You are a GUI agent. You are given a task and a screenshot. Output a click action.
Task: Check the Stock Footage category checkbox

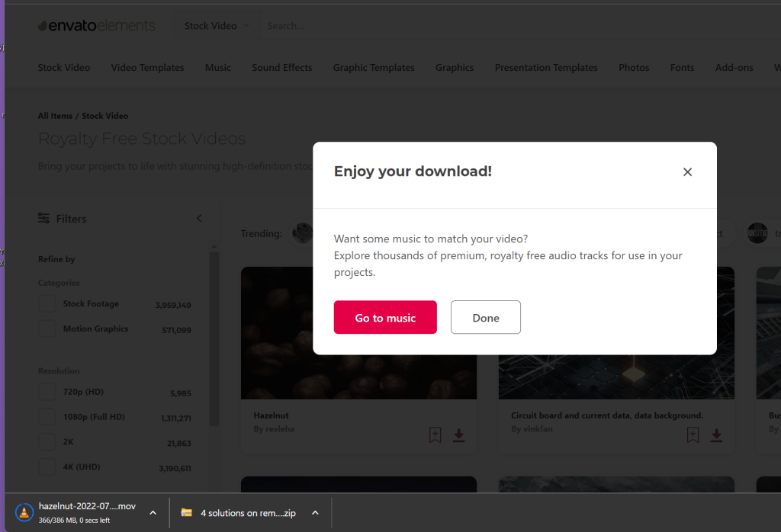point(47,303)
